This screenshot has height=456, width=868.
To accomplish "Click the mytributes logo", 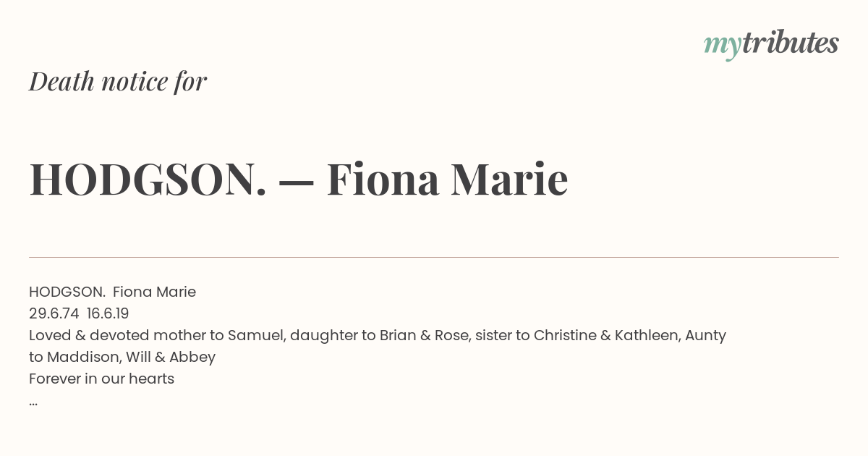I will [771, 43].
